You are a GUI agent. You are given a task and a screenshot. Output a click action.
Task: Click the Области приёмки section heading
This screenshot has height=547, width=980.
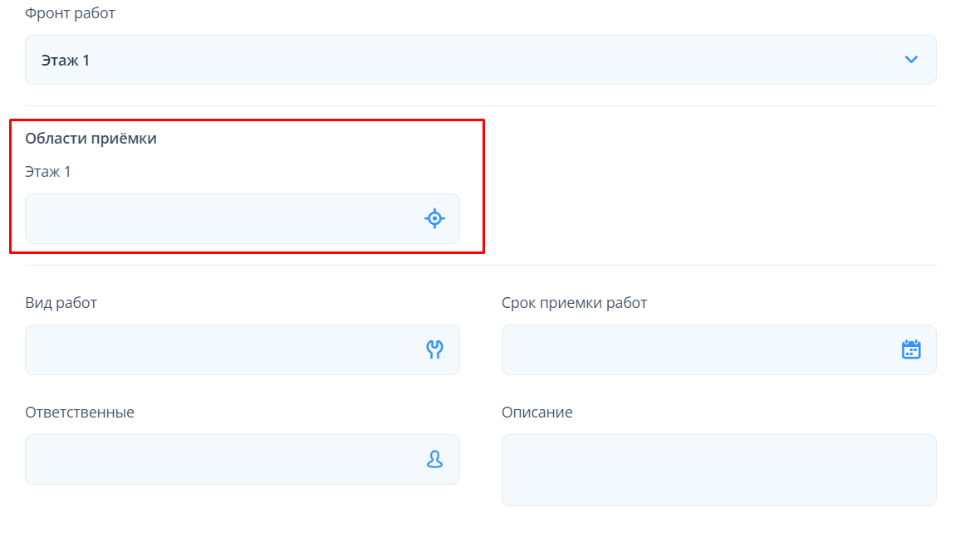point(91,139)
